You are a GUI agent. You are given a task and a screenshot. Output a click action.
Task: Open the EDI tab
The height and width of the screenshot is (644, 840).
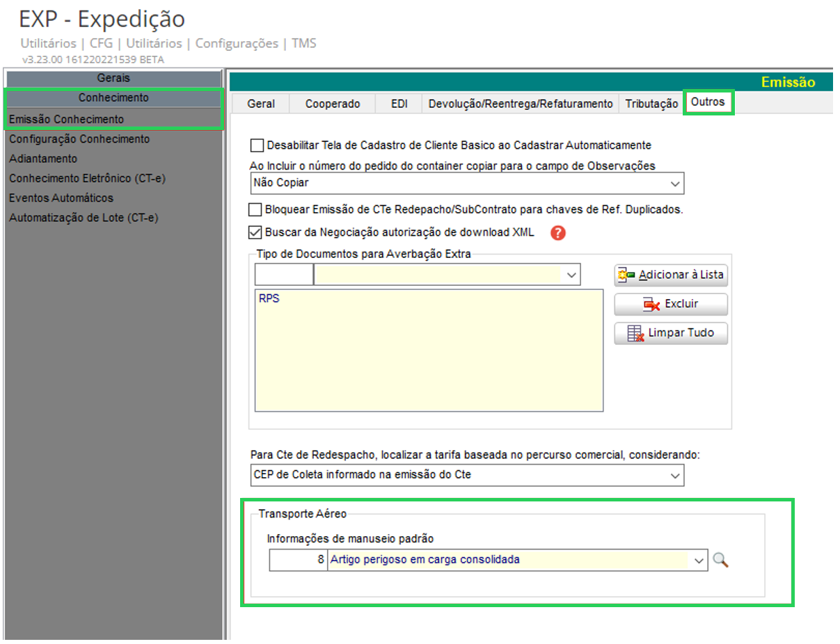pyautogui.click(x=399, y=104)
